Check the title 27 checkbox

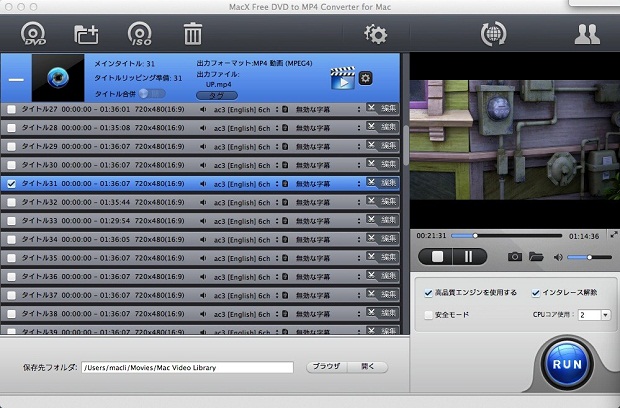[x=11, y=110]
